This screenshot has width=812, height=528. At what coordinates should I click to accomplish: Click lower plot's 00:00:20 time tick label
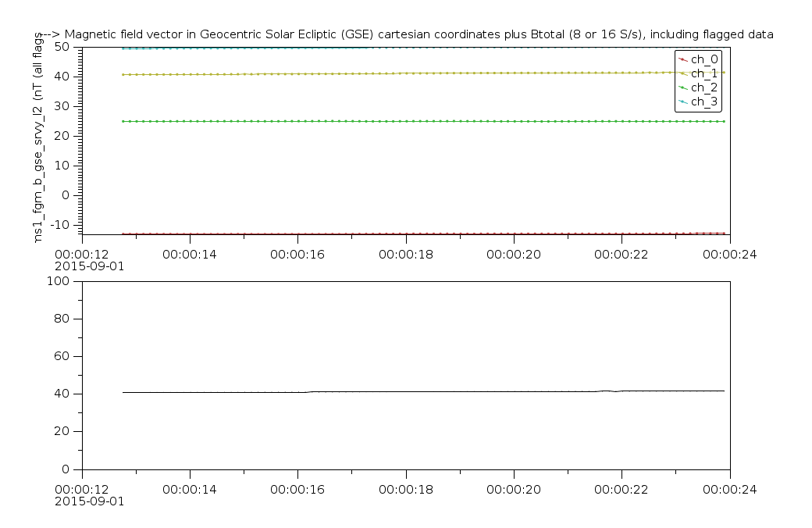click(513, 488)
